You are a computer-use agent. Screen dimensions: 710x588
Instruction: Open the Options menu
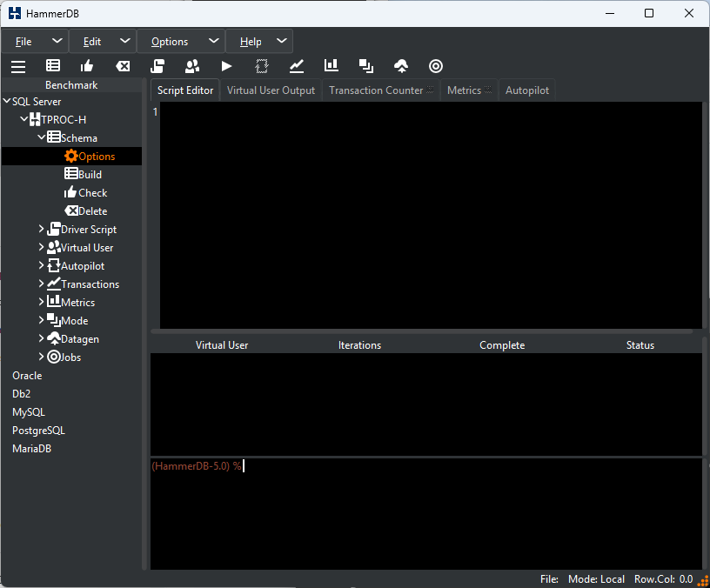click(181, 42)
